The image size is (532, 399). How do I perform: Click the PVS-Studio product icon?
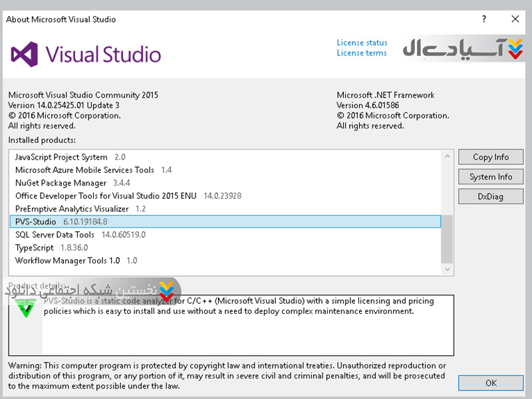pos(26,308)
